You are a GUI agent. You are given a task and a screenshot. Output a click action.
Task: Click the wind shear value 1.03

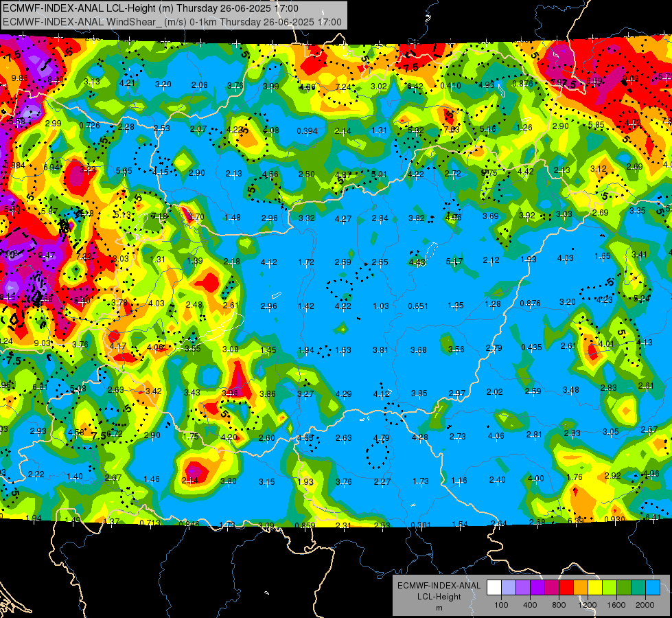pyautogui.click(x=381, y=306)
